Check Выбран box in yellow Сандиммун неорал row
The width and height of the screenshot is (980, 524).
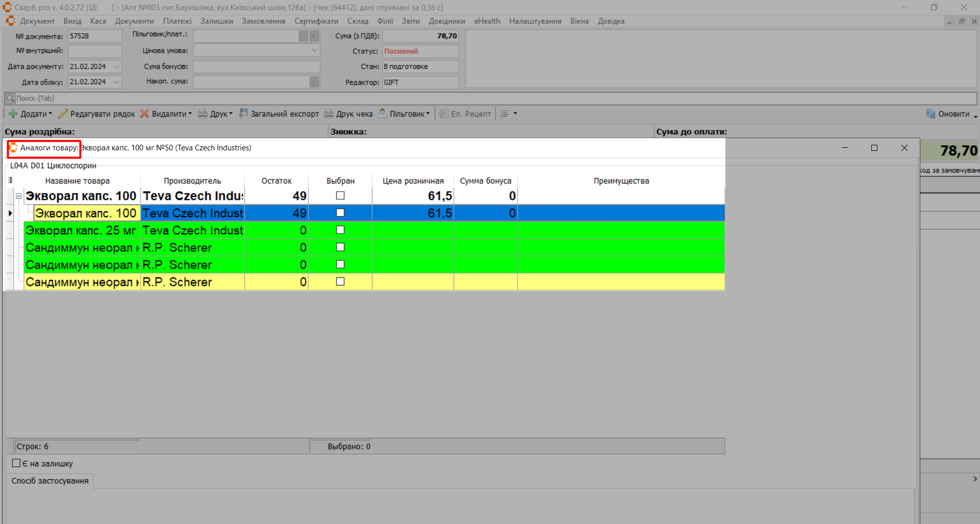click(x=340, y=281)
